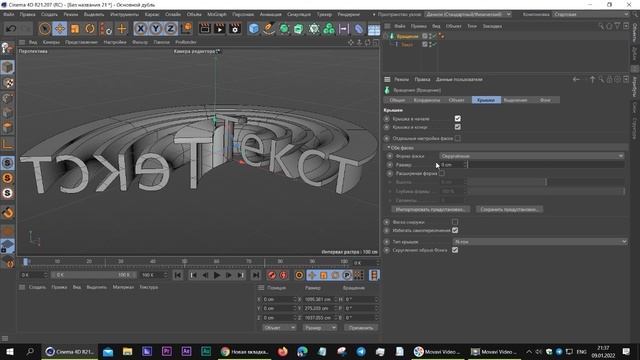Toggle Избегать самопересечений checkbox

(455, 231)
